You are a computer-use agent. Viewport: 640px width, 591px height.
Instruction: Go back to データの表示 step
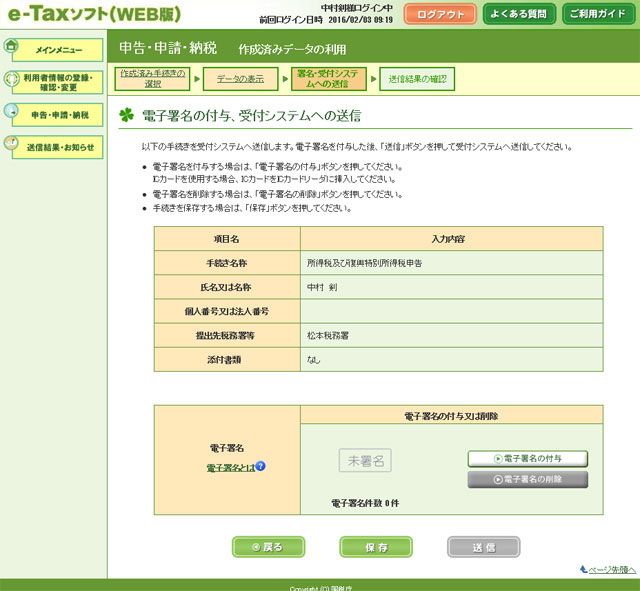click(x=240, y=78)
